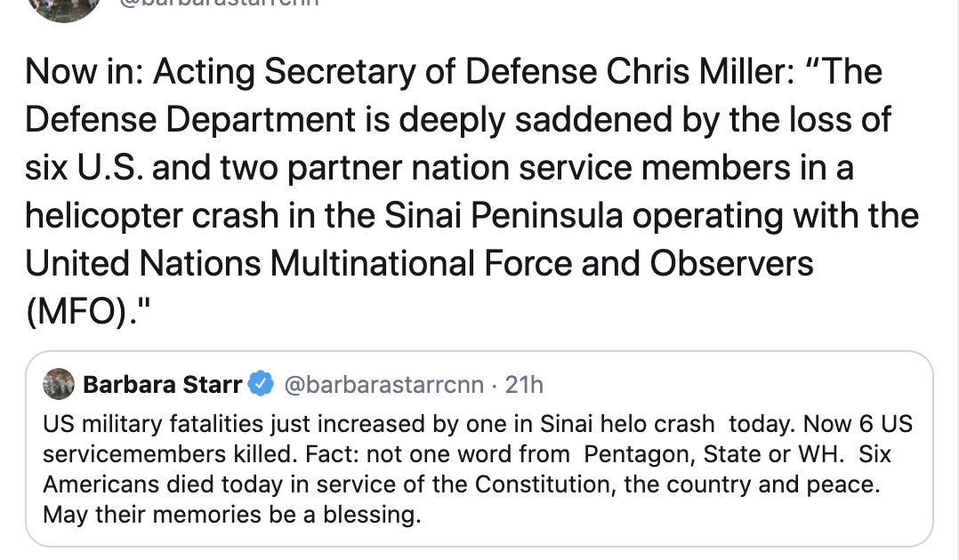Viewport: 959px width, 560px height.
Task: Click the cut-off handle at the very top
Action: (219, 4)
